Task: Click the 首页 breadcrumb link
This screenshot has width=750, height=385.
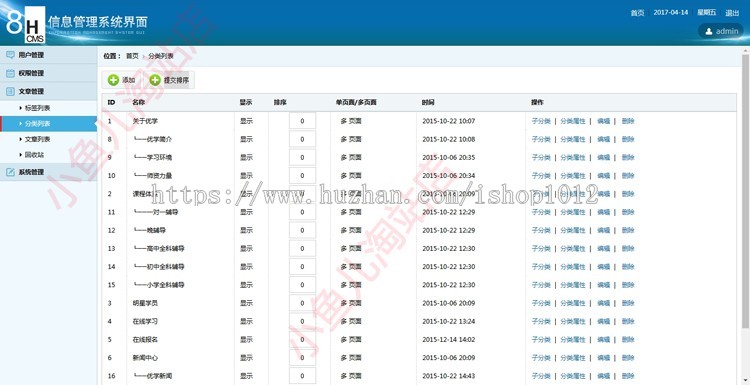Action: 132,56
